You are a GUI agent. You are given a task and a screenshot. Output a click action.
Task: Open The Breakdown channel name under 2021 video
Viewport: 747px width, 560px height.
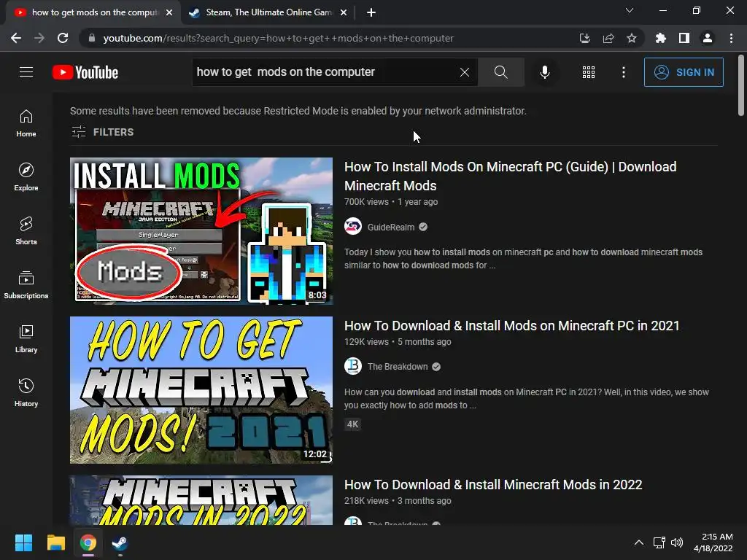pyautogui.click(x=398, y=367)
